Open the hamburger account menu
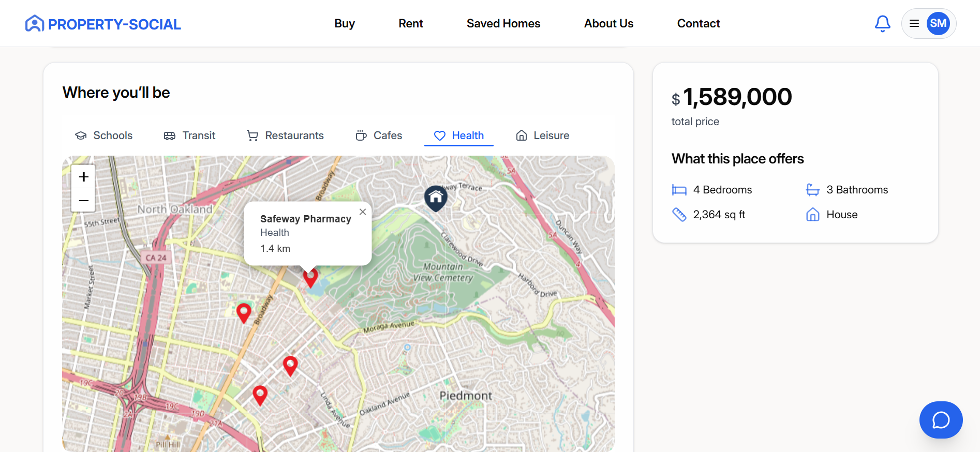The height and width of the screenshot is (452, 980). tap(914, 23)
